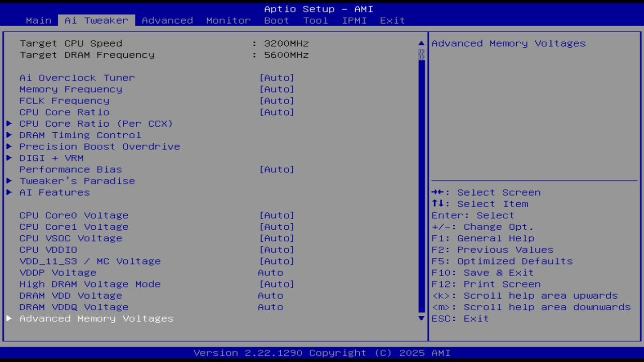The width and height of the screenshot is (644, 362).
Task: Enter Tweaker's Paradise submenu
Action: coord(77,181)
